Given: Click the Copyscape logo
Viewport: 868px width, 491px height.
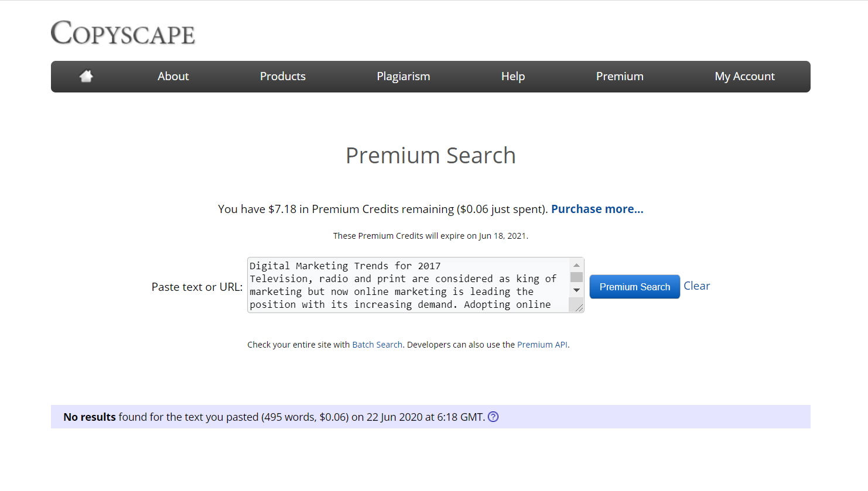Looking at the screenshot, I should click(122, 33).
